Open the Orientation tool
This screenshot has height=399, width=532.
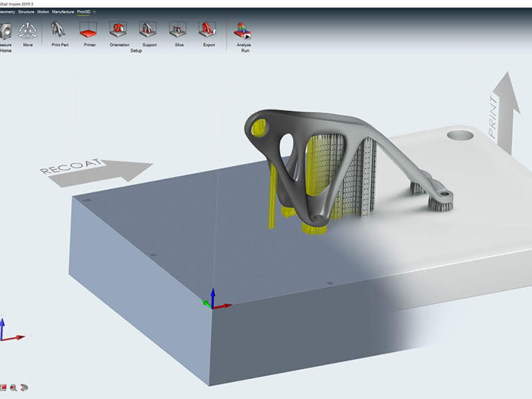pos(118,29)
